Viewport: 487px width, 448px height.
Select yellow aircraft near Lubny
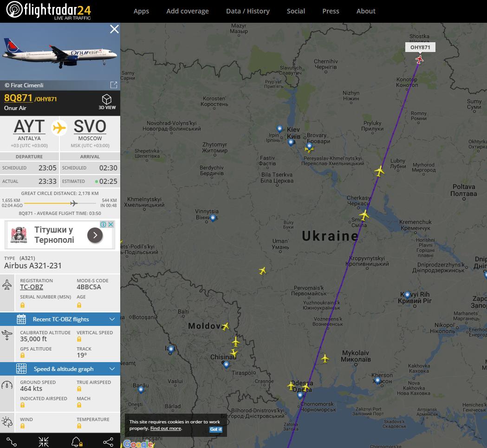click(379, 170)
